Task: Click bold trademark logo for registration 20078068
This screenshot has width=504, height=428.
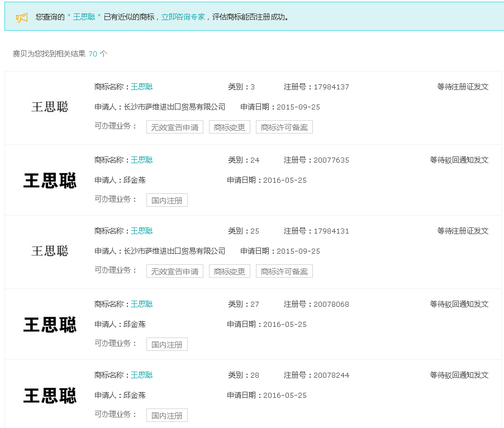Action: pos(50,325)
